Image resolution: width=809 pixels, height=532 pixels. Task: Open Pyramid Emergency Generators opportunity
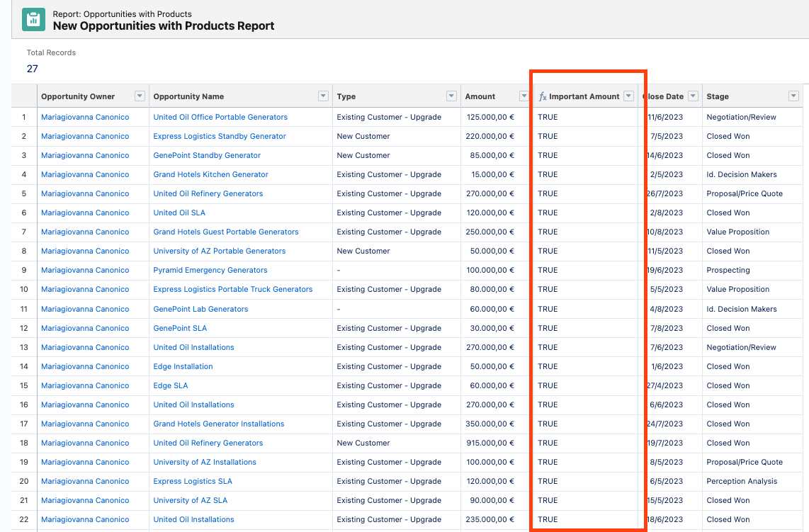[x=210, y=270]
